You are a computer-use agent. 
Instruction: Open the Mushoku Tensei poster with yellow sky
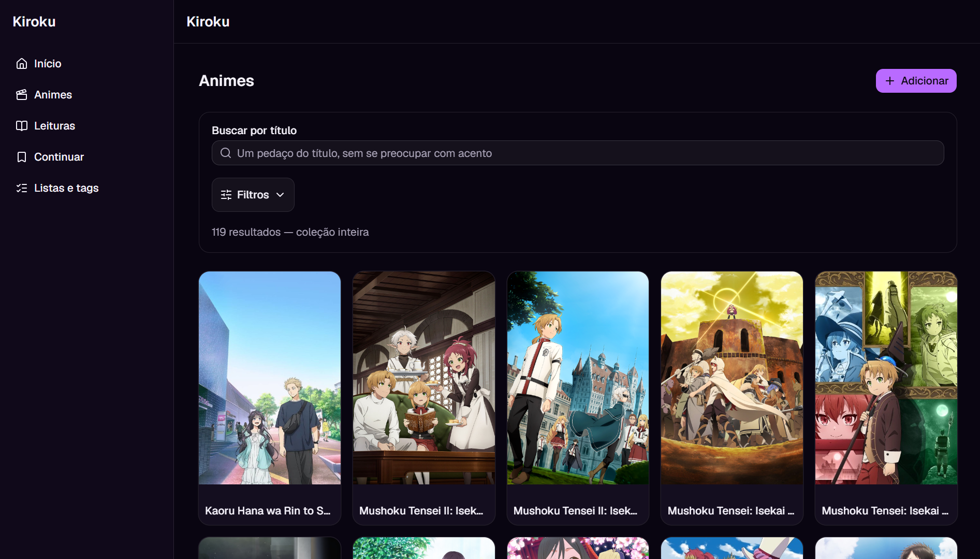[732, 378]
